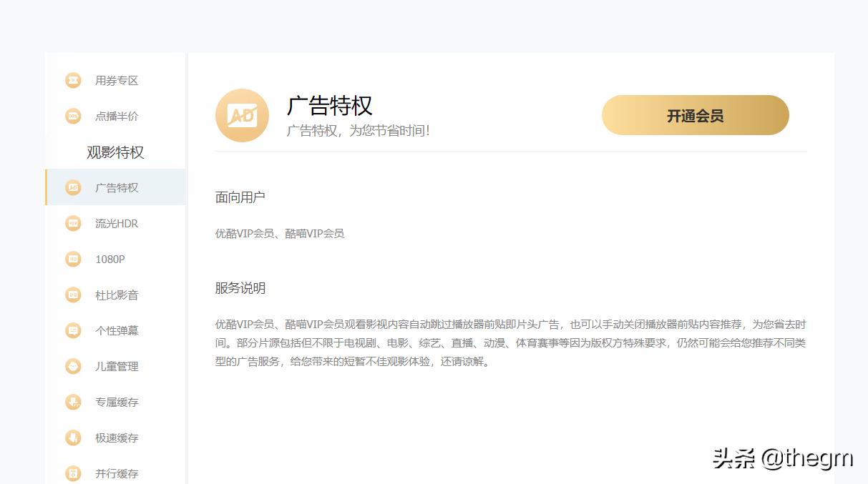Click the 服务说明 section heading

click(240, 288)
